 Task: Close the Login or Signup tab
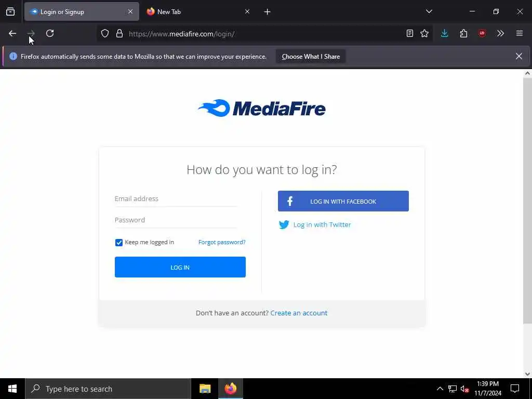click(x=130, y=11)
